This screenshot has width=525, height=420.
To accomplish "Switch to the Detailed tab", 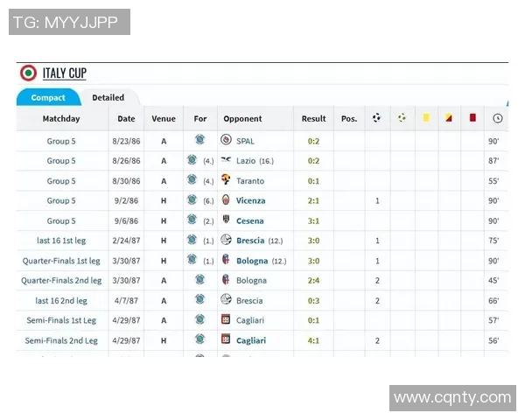I will 108,98.
